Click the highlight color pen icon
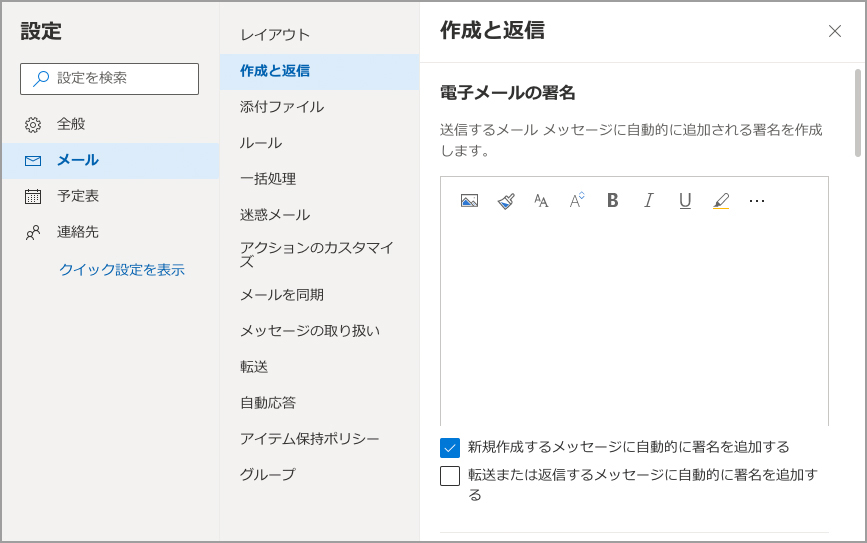The height and width of the screenshot is (543, 867). [x=721, y=201]
